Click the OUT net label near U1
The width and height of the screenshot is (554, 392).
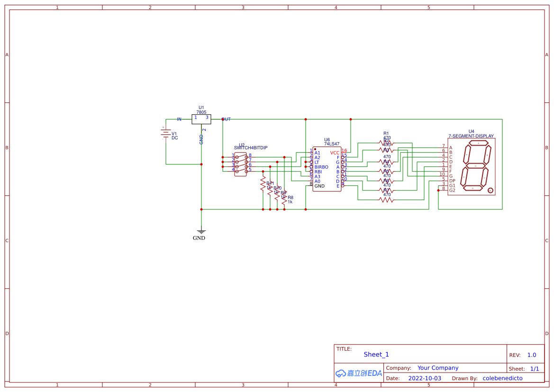[227, 119]
